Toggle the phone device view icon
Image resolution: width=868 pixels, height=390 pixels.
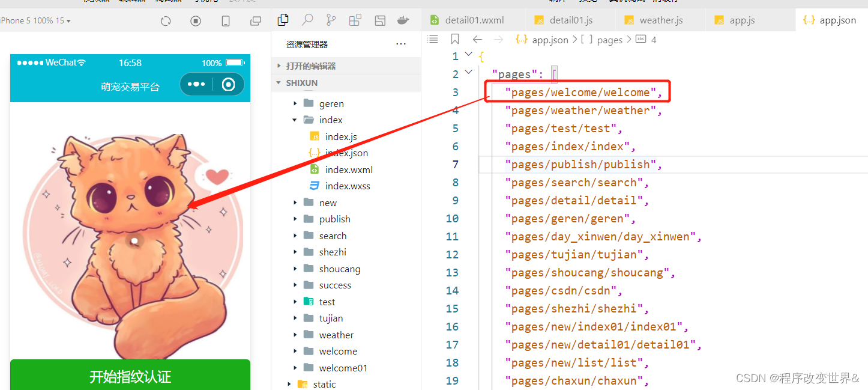pos(226,21)
